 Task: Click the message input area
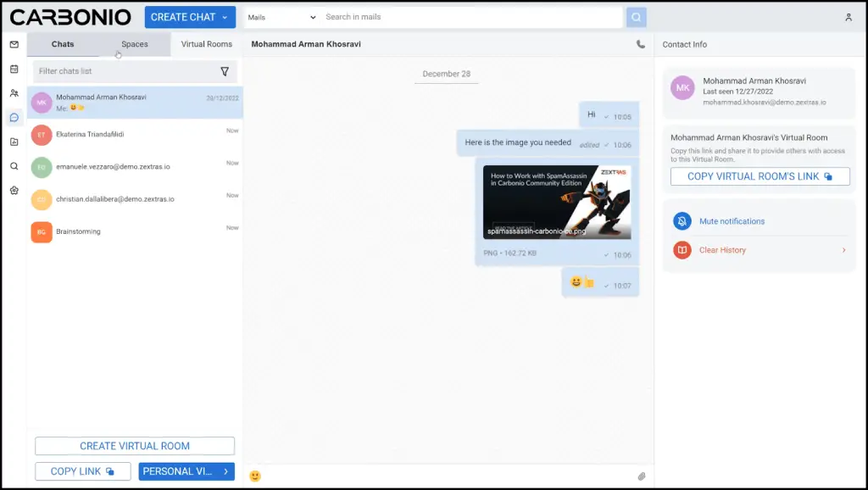[448, 476]
